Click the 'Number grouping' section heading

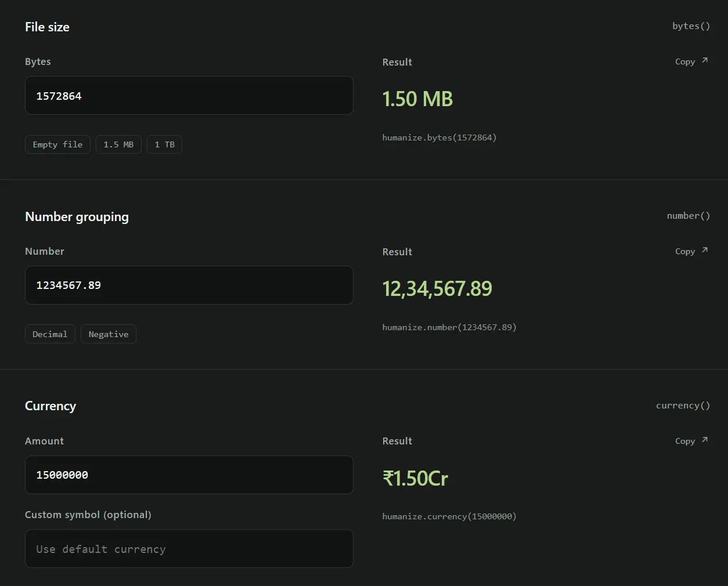coord(77,216)
